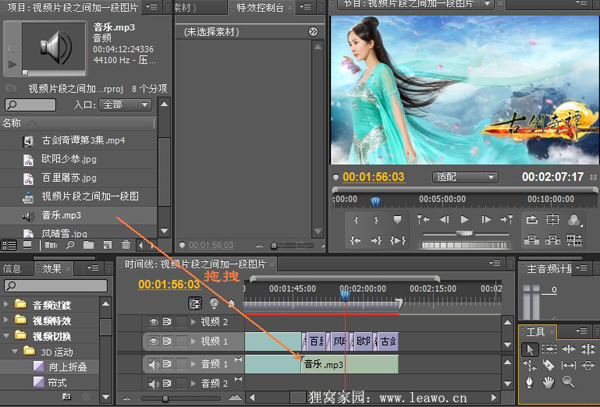
Task: Select the Hand tool
Action: coord(549,382)
